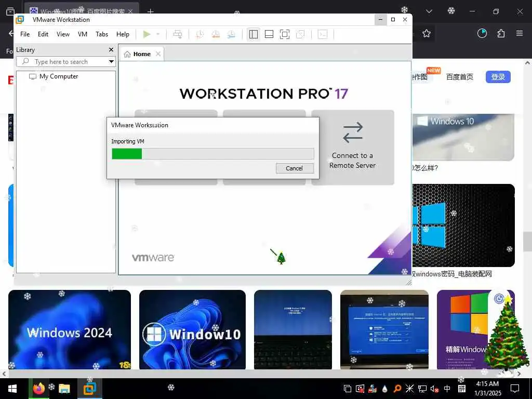The width and height of the screenshot is (532, 399).
Task: Click the Send Ctrl+Alt+Del toolbar icon
Action: (x=178, y=34)
